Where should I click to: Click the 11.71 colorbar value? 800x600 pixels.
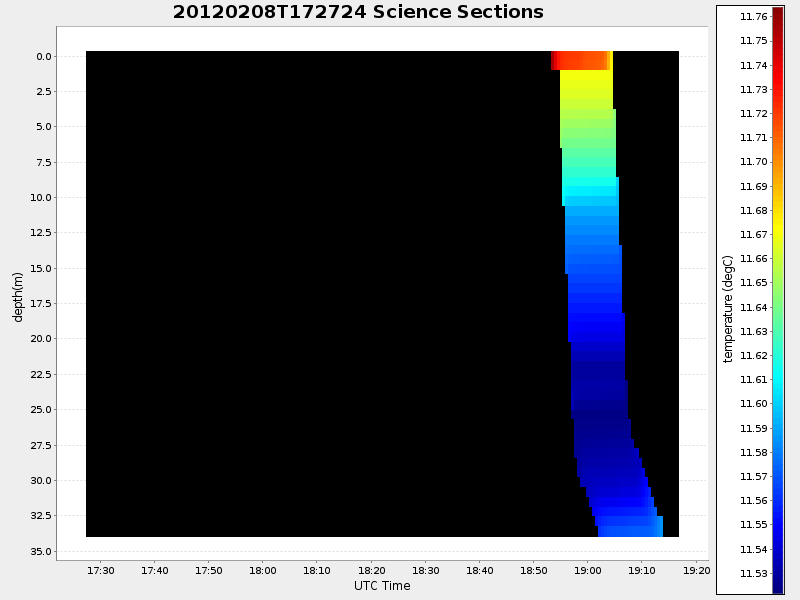coord(754,137)
